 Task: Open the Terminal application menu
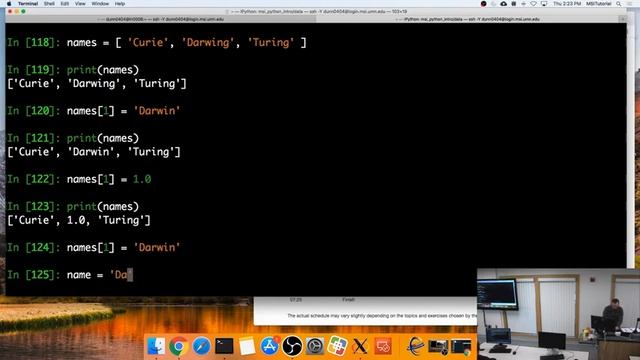click(28, 4)
